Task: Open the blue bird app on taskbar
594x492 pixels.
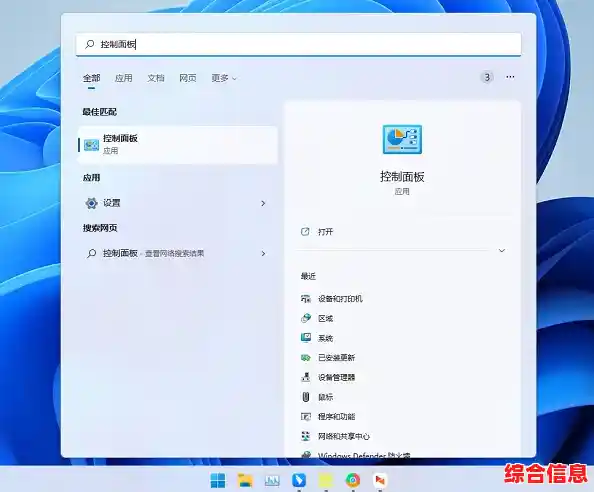Action: 299,480
